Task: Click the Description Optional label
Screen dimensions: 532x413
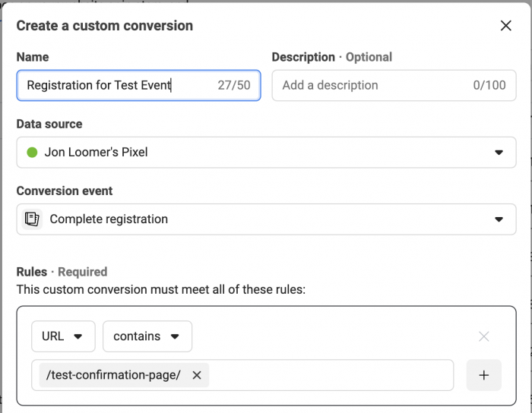Action: point(332,57)
